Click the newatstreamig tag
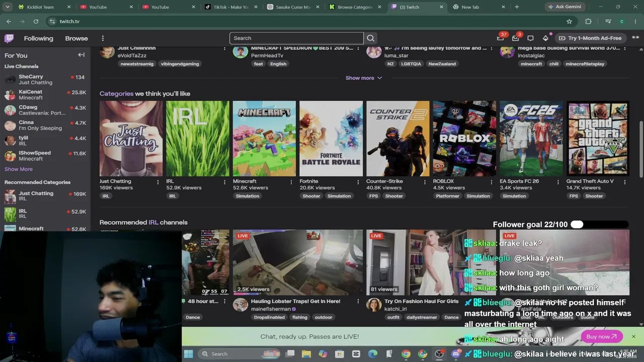This screenshot has width=644, height=362. point(137,64)
